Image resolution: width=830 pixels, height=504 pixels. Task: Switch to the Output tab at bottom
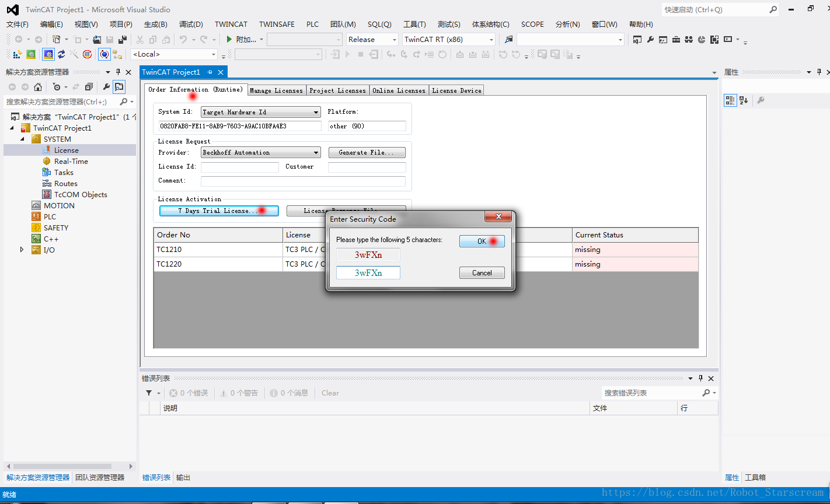point(183,478)
